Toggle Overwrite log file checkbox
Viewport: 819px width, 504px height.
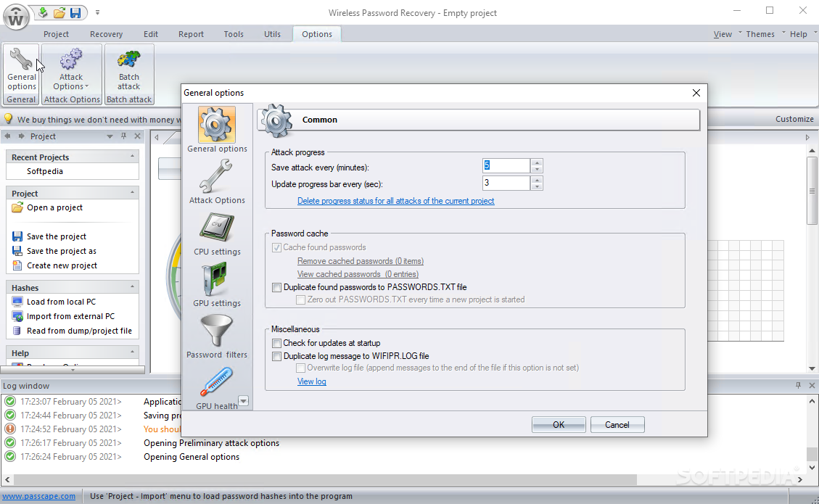(x=301, y=368)
